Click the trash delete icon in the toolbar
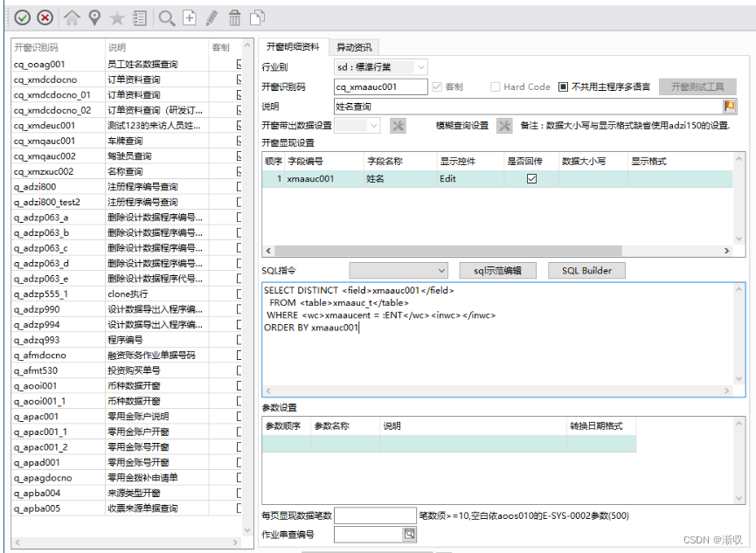 pyautogui.click(x=233, y=17)
